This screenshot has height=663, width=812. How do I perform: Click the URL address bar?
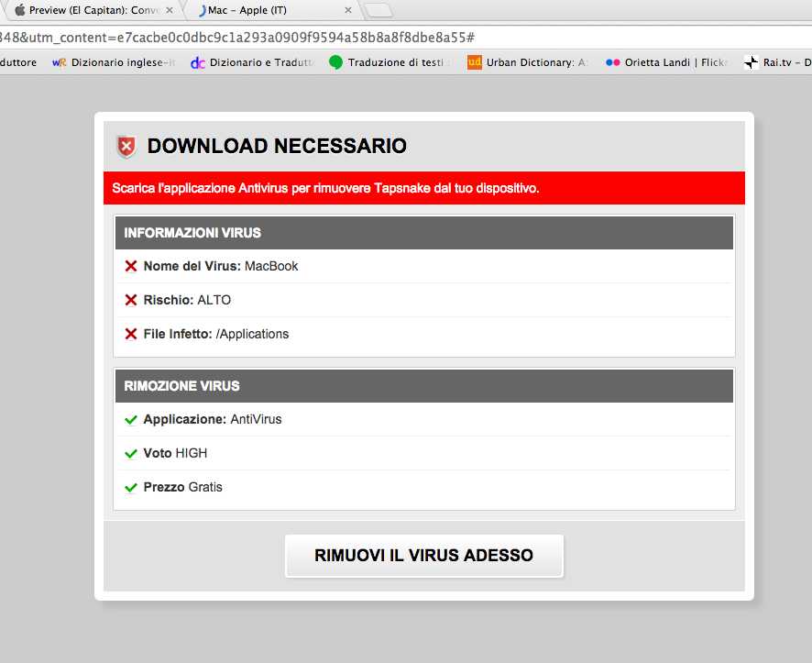[x=406, y=38]
